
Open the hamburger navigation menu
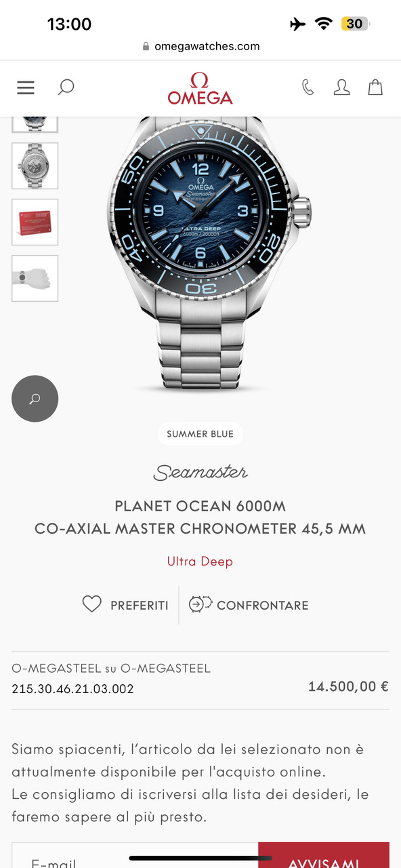26,87
